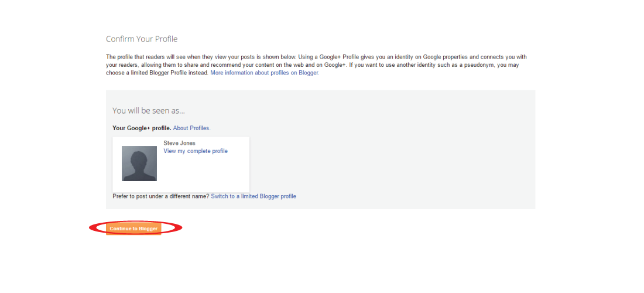Click the profile avatar silhouette image
The height and width of the screenshot is (293, 644).
[x=139, y=163]
